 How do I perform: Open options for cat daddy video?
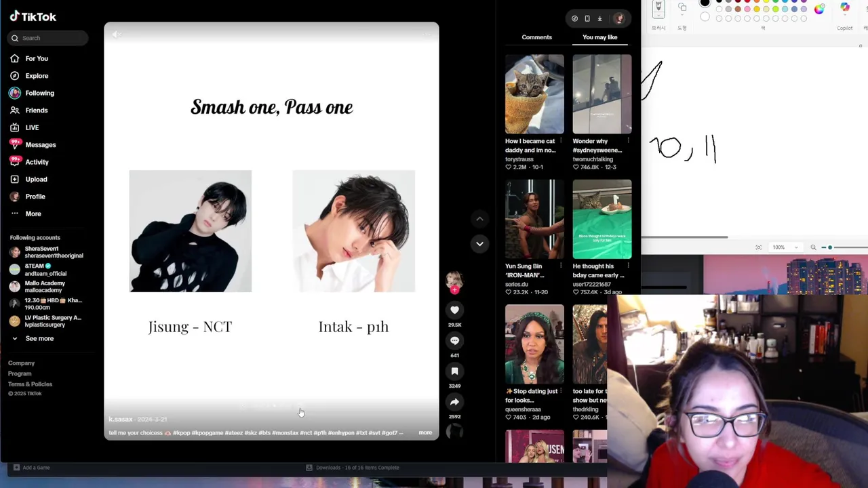(561, 141)
